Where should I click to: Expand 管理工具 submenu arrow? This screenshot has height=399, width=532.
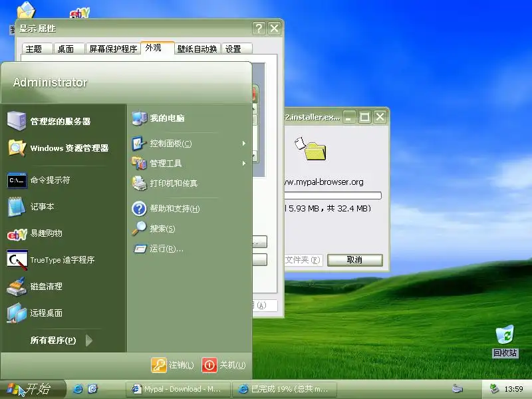click(243, 163)
